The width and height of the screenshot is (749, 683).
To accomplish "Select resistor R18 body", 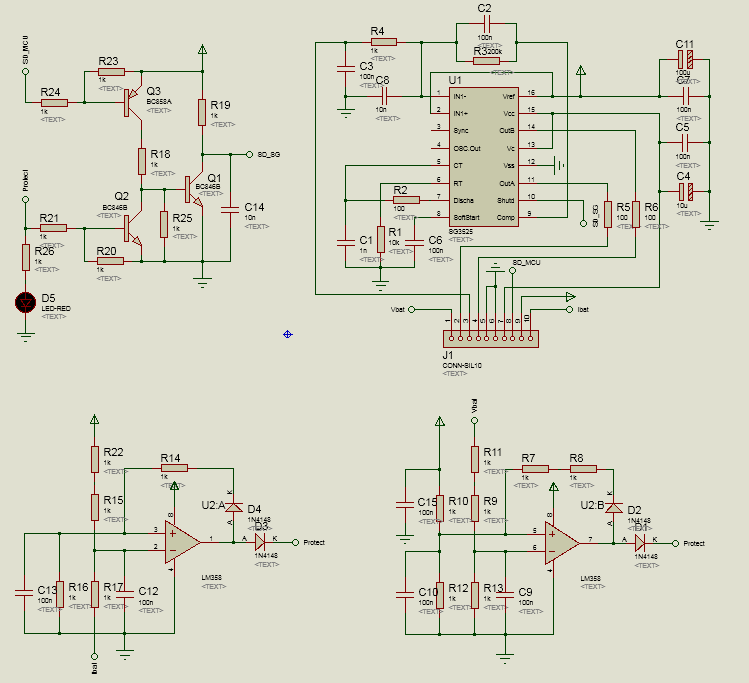I will 142,161.
